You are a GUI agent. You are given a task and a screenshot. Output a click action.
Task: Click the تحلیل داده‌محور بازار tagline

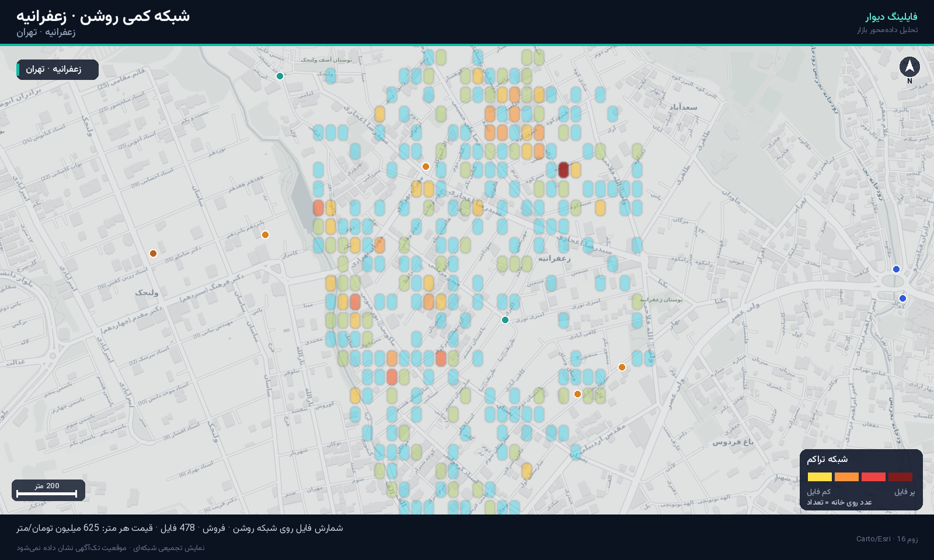887,30
